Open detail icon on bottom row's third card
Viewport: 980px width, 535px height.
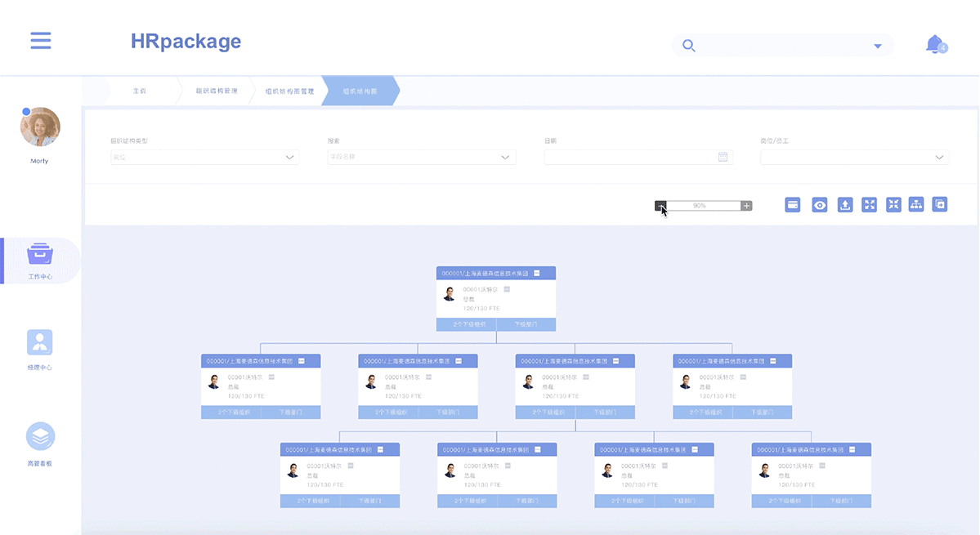(665, 466)
